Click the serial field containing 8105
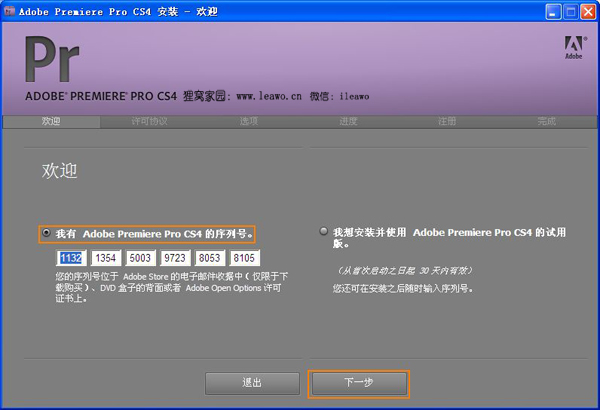 pos(245,258)
